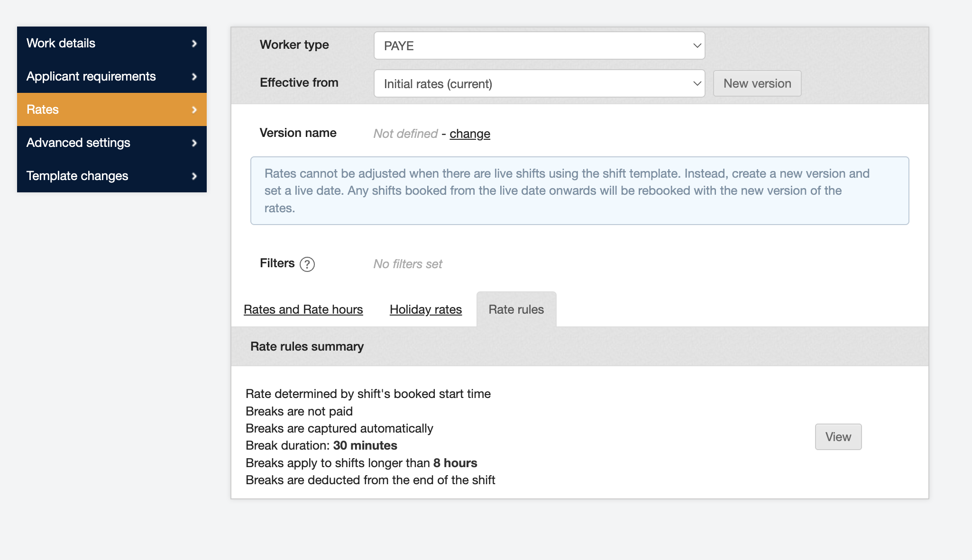Select the Rate rules tab
The image size is (972, 560).
(x=516, y=309)
